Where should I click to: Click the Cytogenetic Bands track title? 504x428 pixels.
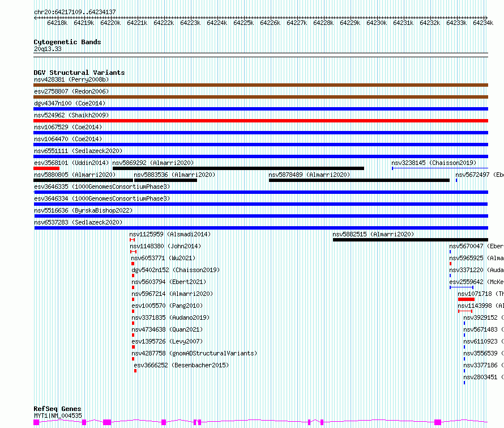point(67,42)
